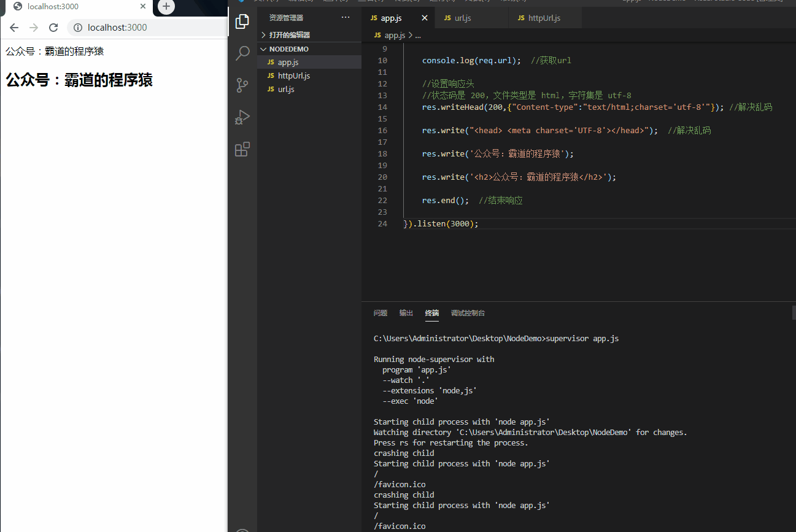
Task: Reload the localhost:3000 page
Action: (53, 28)
